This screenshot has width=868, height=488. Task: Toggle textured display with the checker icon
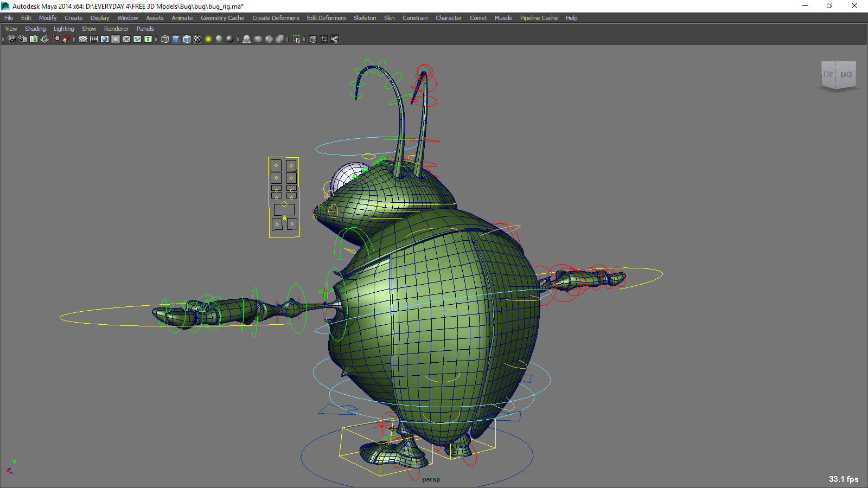tap(198, 39)
